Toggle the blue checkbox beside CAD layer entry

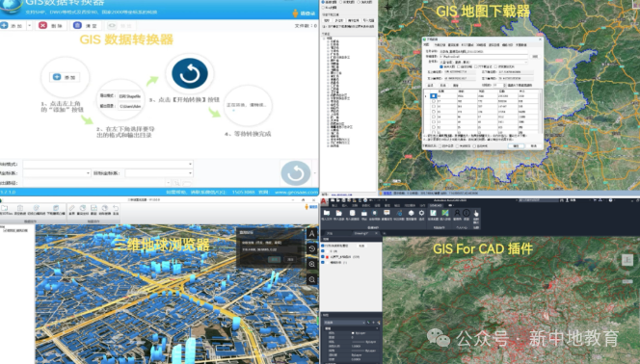[x=323, y=246]
